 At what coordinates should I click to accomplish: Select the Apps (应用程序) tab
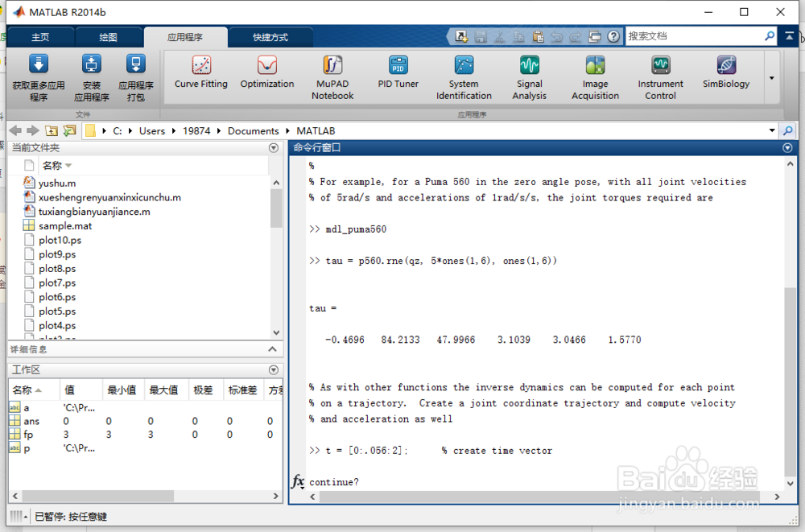185,37
